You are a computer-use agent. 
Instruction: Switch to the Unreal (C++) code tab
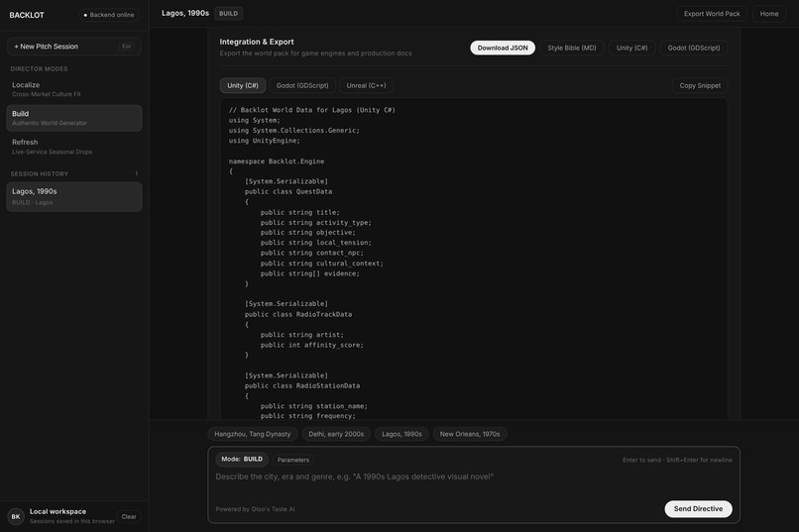366,85
